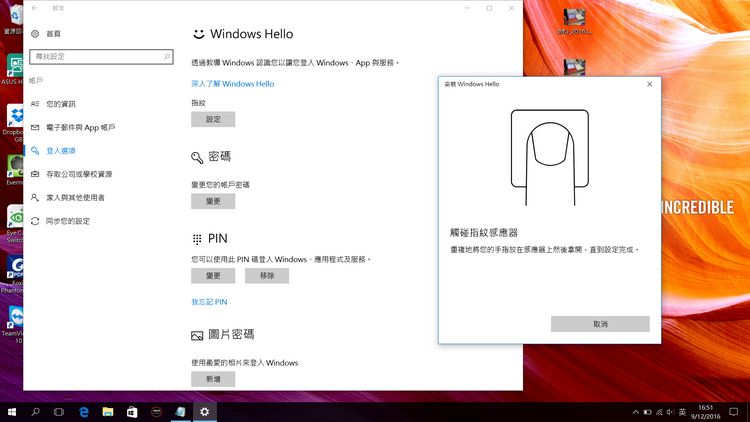Click the PIN section heading

[x=218, y=238]
